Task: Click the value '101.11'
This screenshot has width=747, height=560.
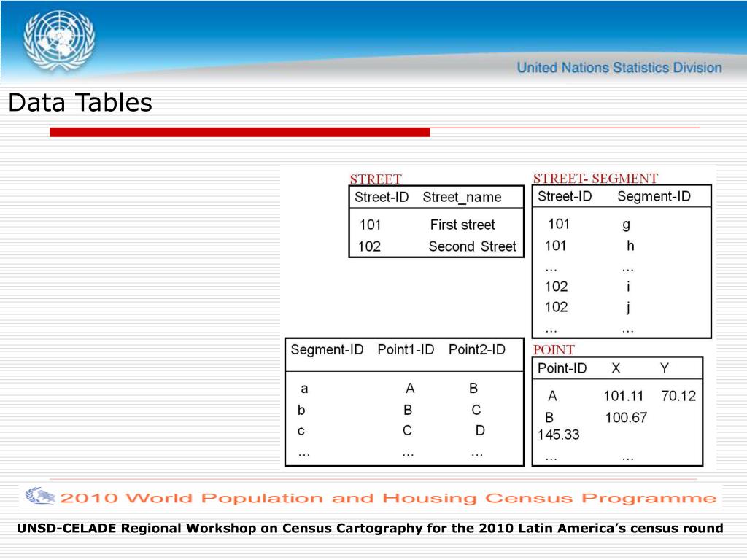Action: [623, 396]
